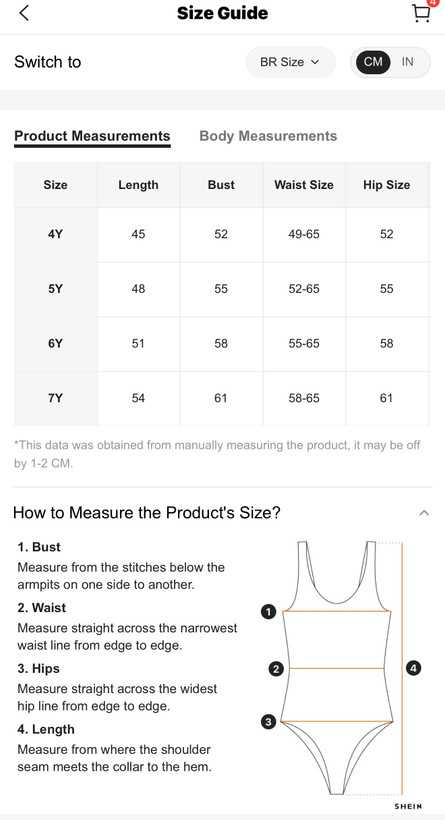Image resolution: width=445 pixels, height=820 pixels.
Task: Open the BR Size dropdown
Action: 290,62
